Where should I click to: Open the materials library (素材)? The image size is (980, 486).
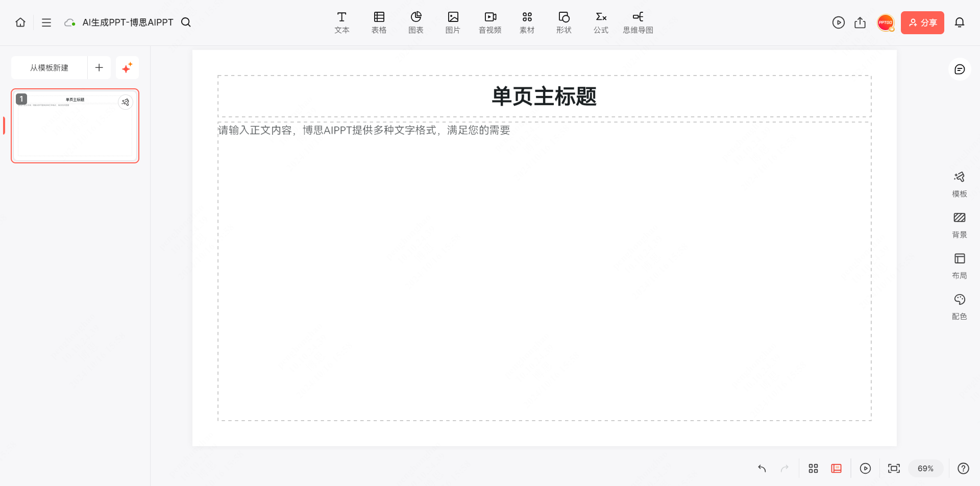click(527, 23)
